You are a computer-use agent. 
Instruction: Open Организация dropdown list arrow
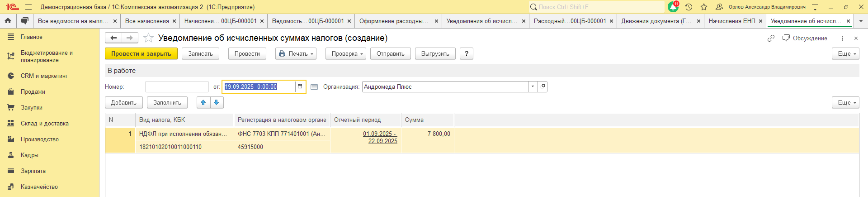[x=533, y=86]
